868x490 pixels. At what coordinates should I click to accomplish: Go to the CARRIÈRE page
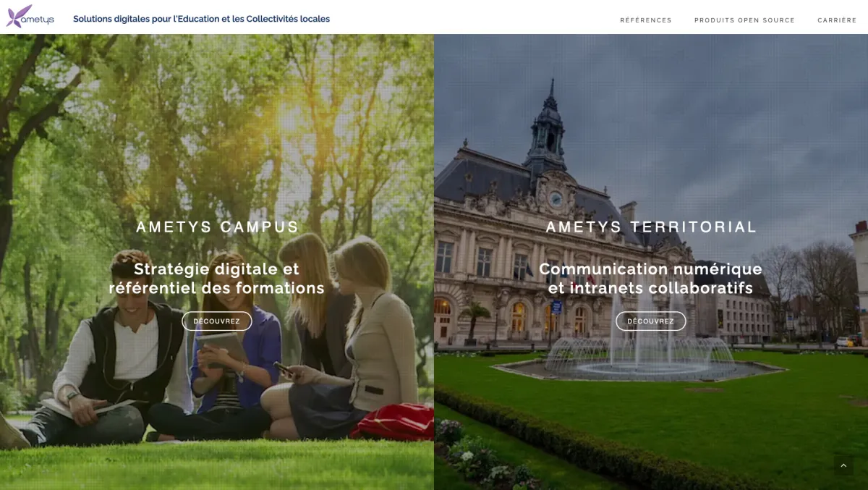pyautogui.click(x=837, y=20)
